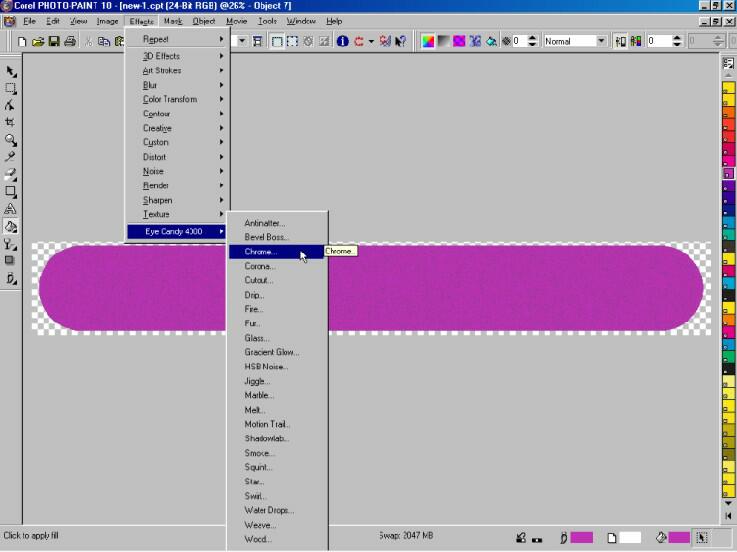Select the Fountain Fill gradient icon
The height and width of the screenshot is (552, 737).
point(443,41)
